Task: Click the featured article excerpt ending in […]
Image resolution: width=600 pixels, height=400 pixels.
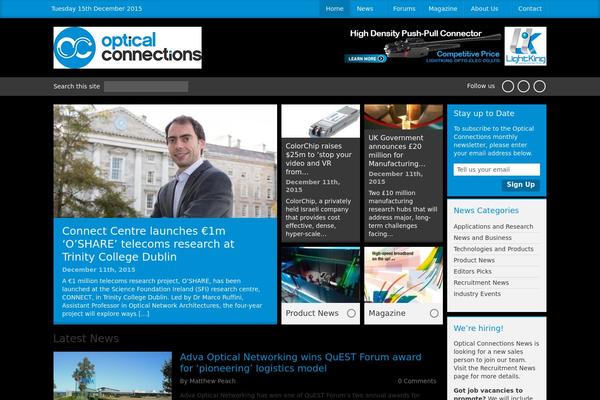Action: coord(162,297)
